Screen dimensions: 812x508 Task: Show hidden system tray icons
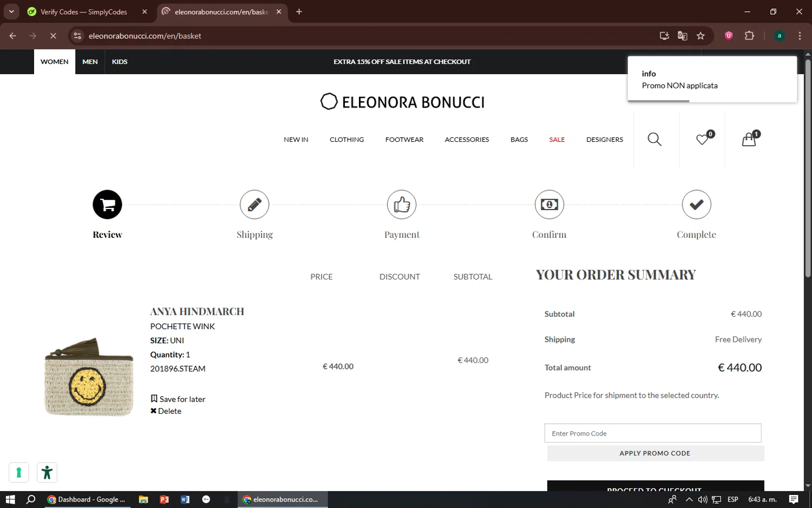click(x=689, y=499)
